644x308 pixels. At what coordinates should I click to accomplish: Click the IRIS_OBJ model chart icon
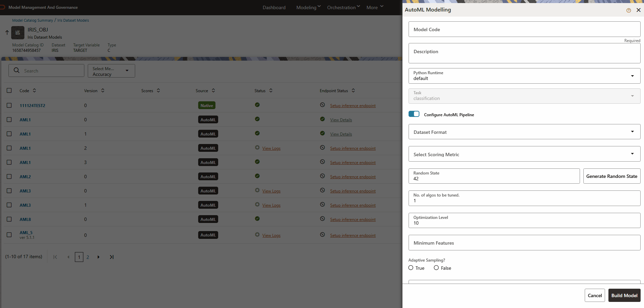tap(18, 33)
